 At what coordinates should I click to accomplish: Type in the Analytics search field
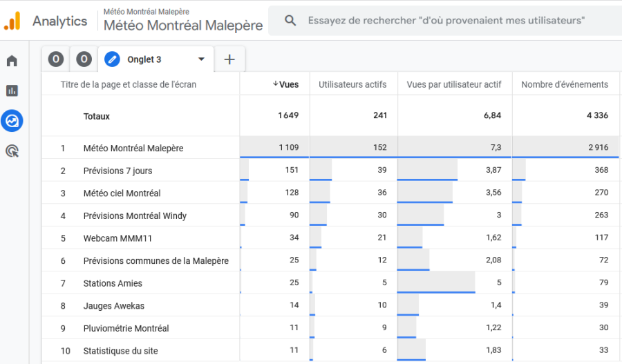pyautogui.click(x=446, y=21)
